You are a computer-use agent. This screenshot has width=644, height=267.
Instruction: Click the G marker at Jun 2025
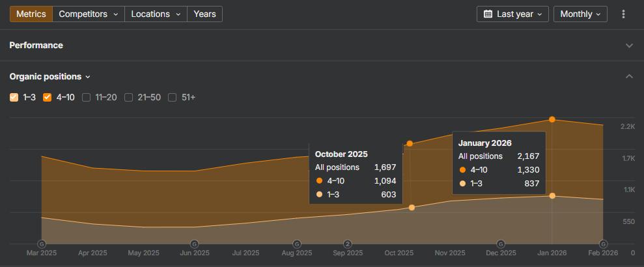point(195,244)
